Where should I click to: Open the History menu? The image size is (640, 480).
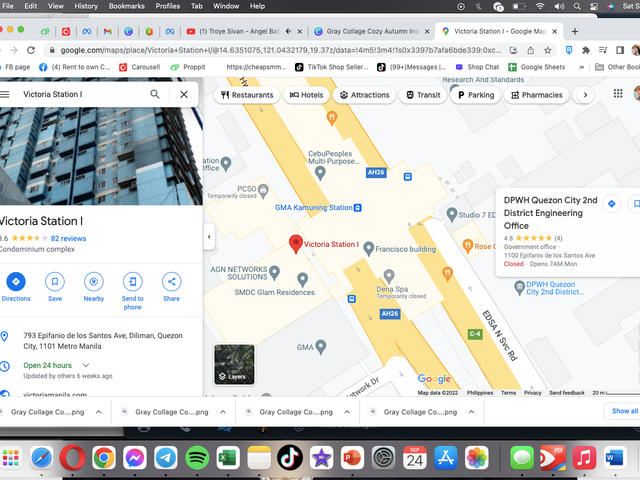[x=86, y=6]
